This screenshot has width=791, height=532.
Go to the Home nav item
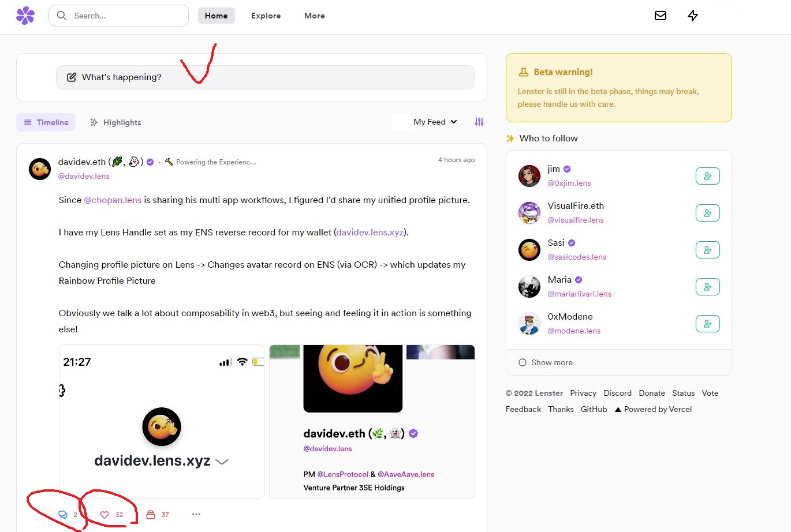pos(217,16)
